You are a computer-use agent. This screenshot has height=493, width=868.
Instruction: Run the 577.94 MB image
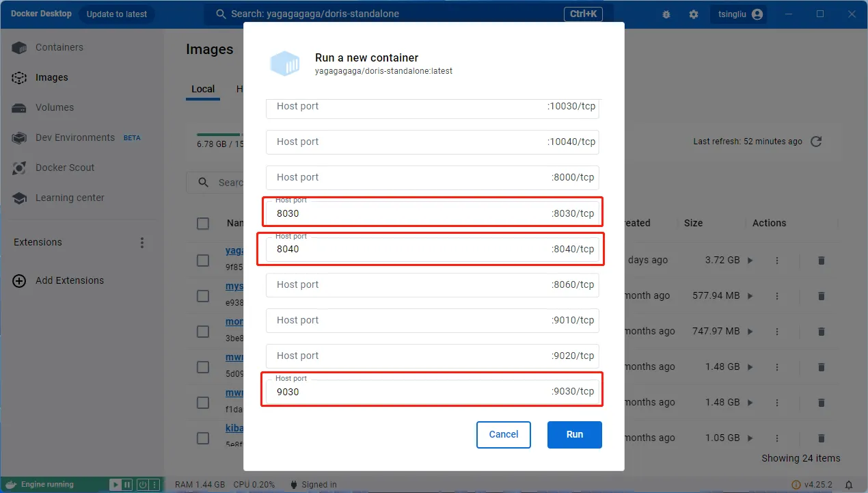coord(750,296)
